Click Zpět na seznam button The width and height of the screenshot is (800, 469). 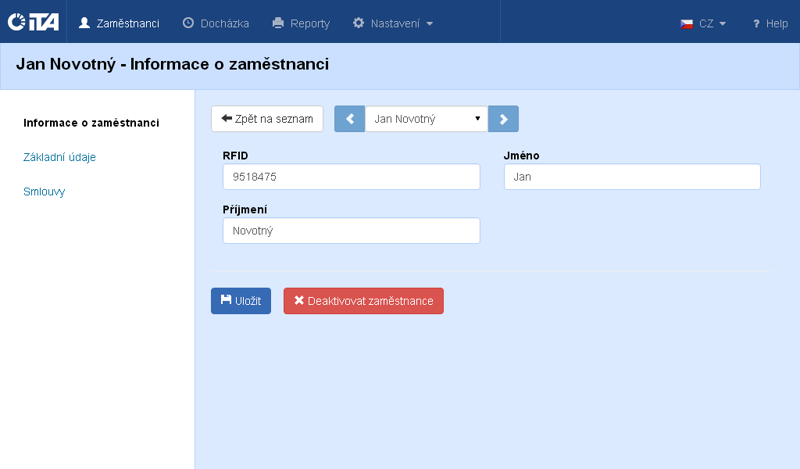click(267, 119)
